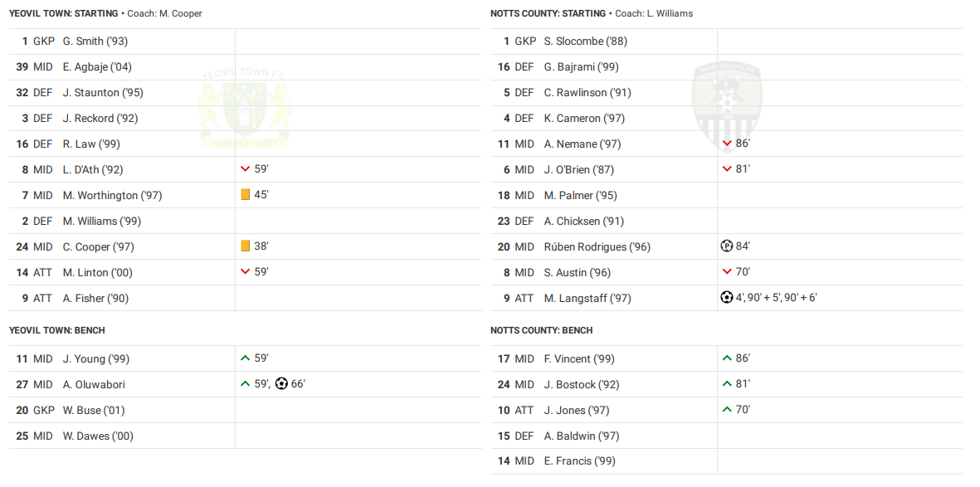Click M. Worthington's yellow card icon
Image resolution: width=980 pixels, height=487 pixels.
click(x=245, y=195)
